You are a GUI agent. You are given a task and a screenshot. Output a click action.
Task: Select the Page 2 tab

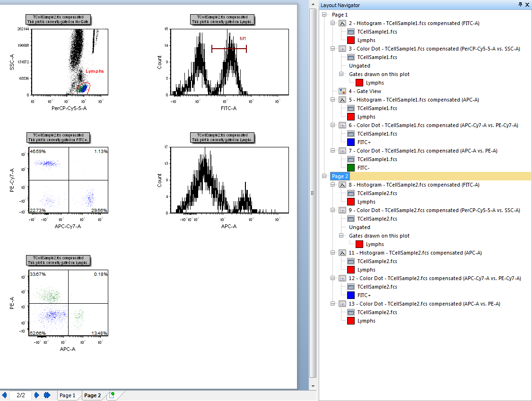tap(93, 395)
